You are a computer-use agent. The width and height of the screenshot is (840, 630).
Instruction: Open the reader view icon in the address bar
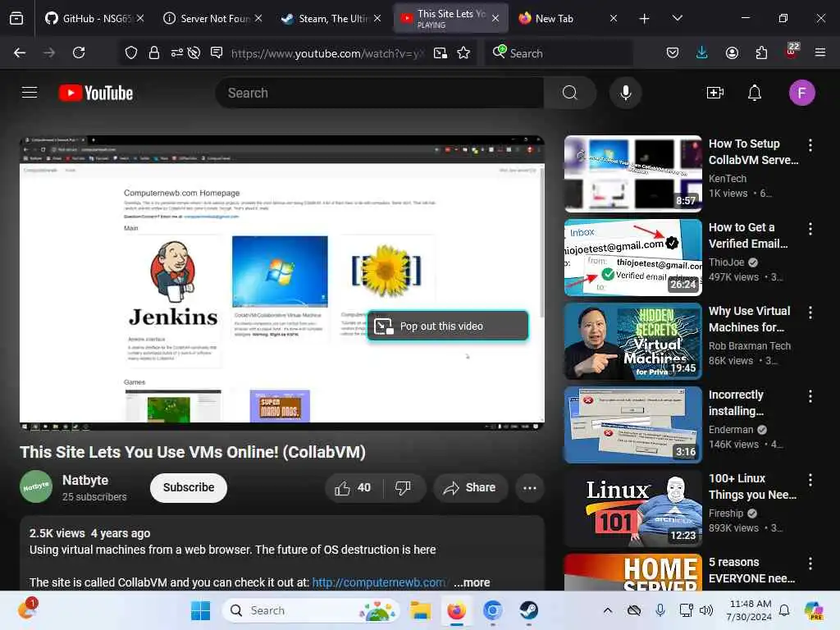[217, 52]
